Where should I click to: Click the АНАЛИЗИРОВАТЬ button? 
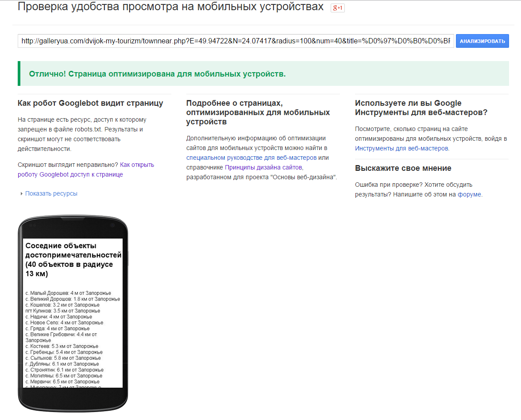point(482,41)
